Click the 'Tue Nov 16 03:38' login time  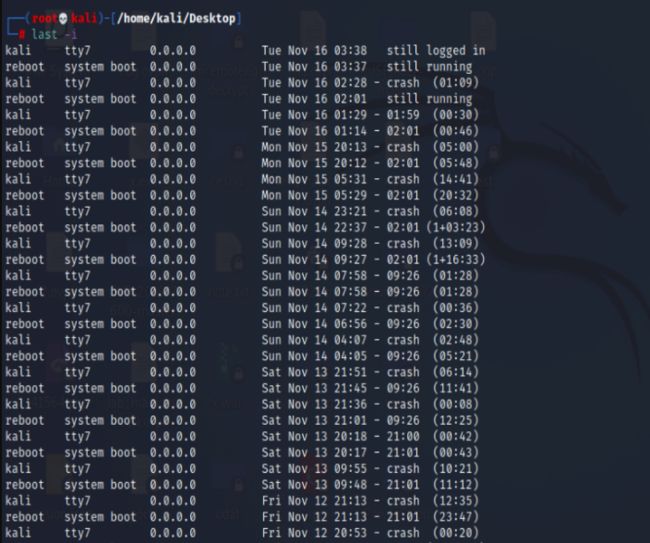click(314, 51)
